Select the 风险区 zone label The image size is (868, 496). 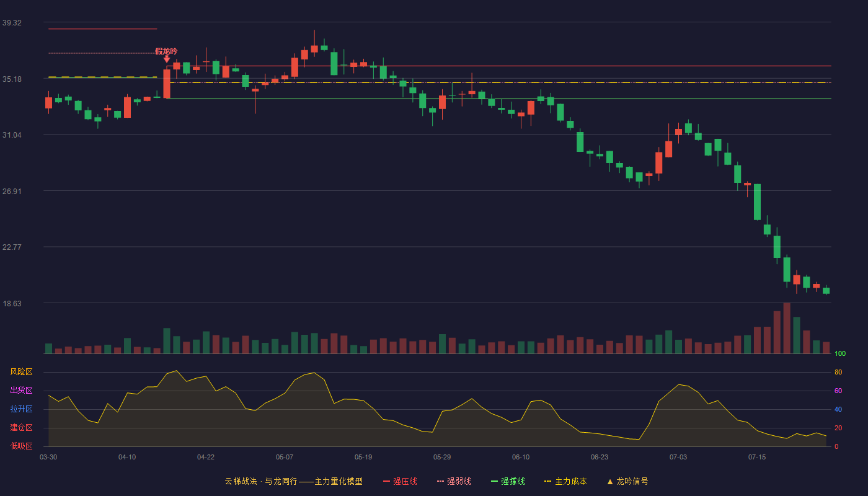pyautogui.click(x=21, y=372)
